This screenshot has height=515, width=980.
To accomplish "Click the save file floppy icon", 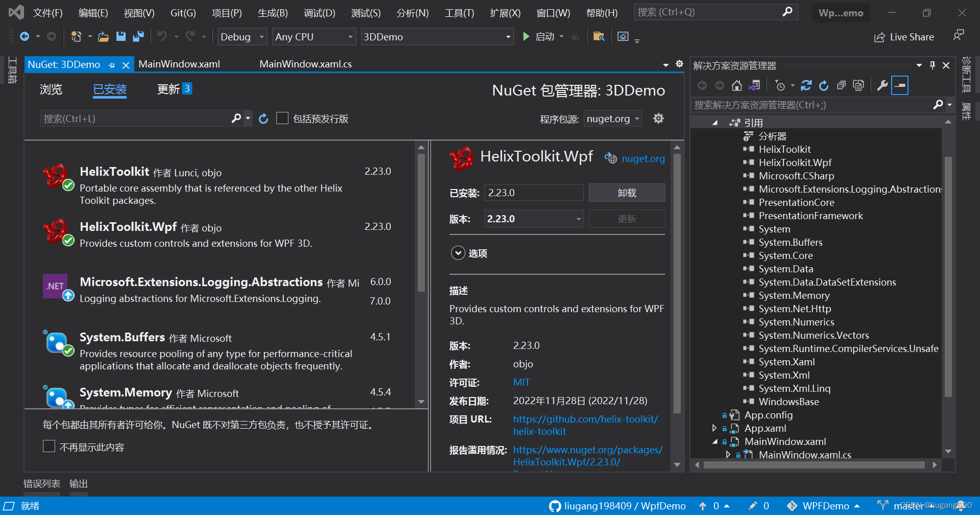I will (121, 36).
